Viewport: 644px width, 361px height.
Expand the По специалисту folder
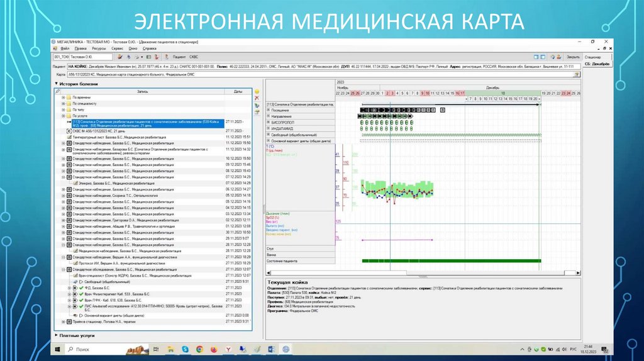(63, 104)
